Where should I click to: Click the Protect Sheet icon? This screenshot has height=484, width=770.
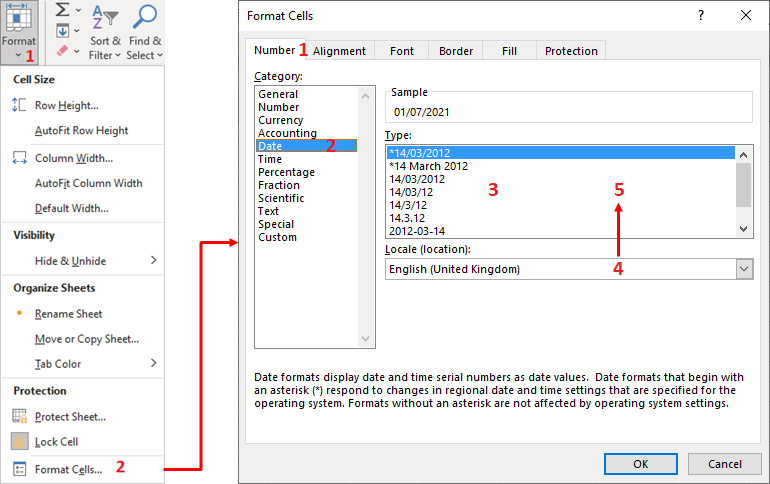[x=20, y=416]
